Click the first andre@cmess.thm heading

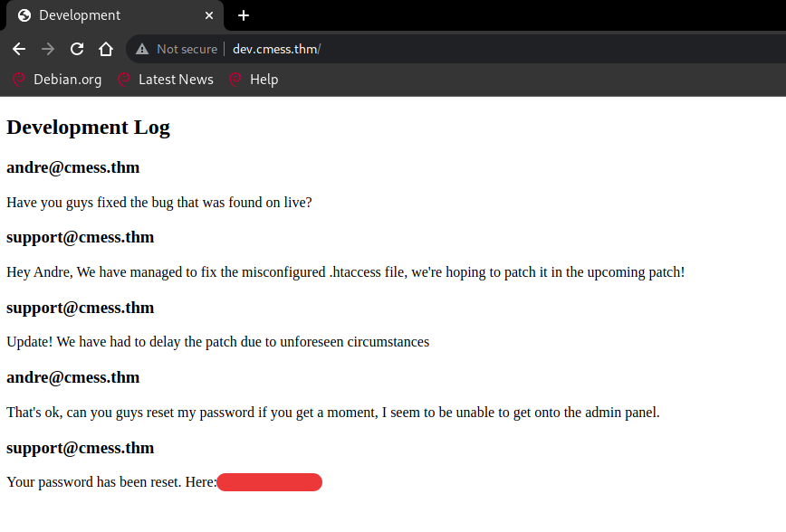(72, 167)
